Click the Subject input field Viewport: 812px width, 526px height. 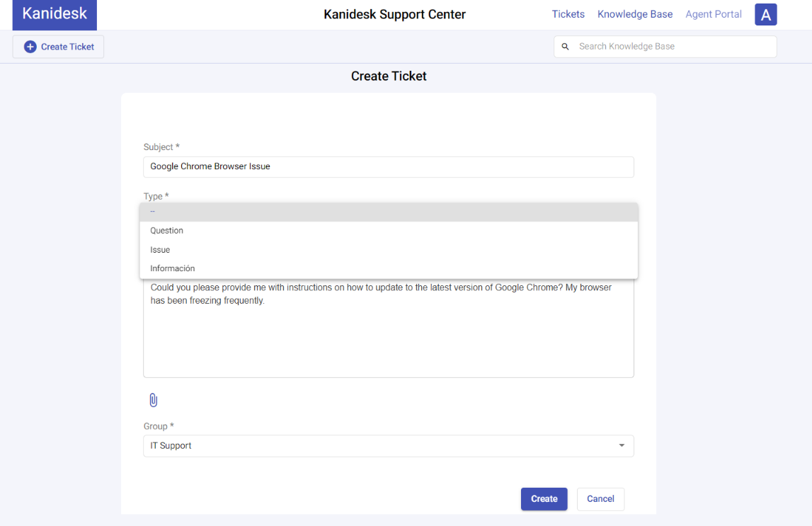tap(389, 167)
